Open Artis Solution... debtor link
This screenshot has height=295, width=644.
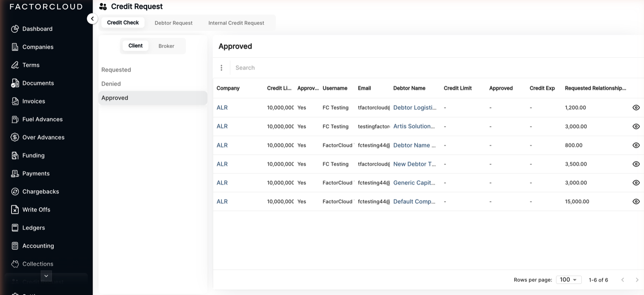coord(414,127)
